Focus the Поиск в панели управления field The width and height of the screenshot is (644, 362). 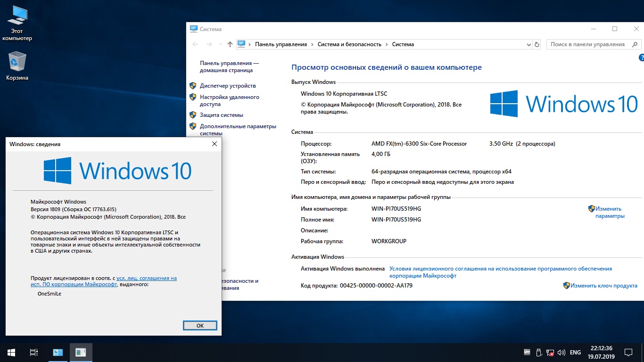point(594,44)
